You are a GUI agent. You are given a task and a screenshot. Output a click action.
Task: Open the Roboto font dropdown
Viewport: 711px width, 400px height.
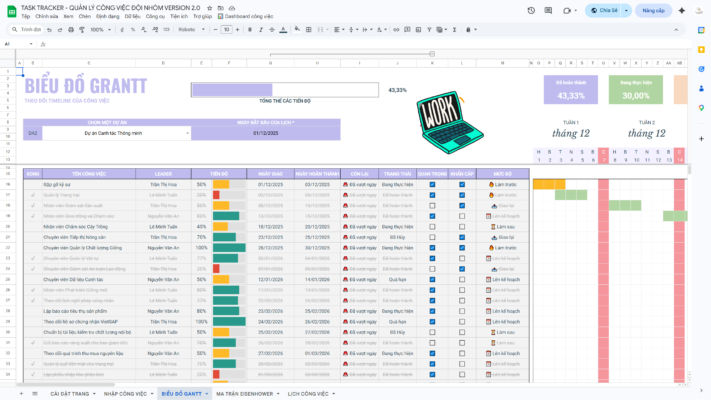[191, 29]
